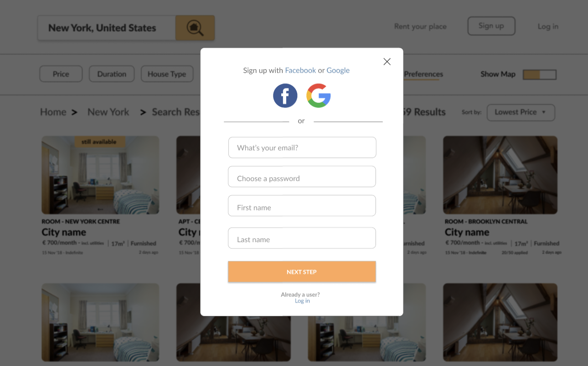This screenshot has width=588, height=366.
Task: Open the House Type filter
Action: 167,74
